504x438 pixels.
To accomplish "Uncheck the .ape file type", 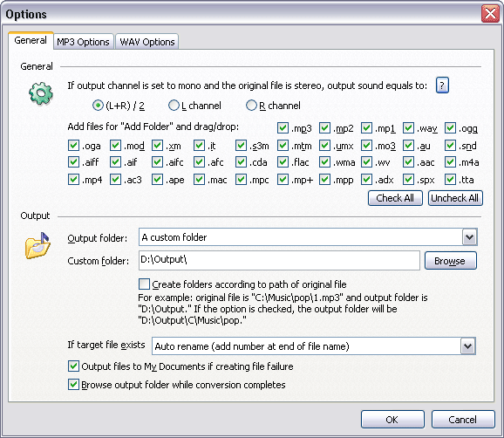I will click(157, 179).
